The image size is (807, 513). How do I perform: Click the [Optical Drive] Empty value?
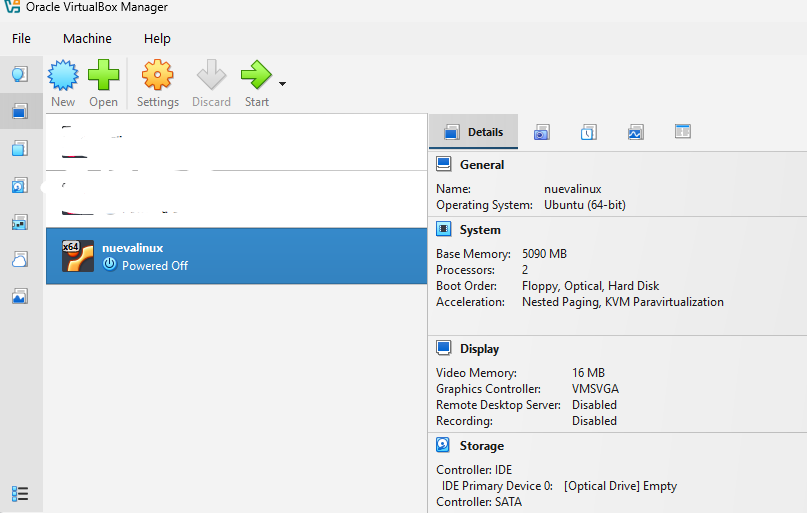[620, 486]
